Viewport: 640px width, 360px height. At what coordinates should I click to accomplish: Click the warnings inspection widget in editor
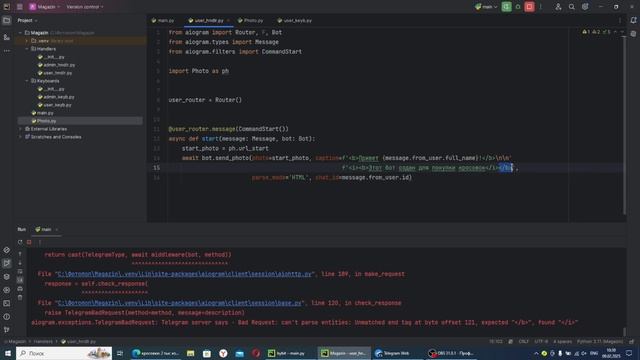click(x=597, y=32)
